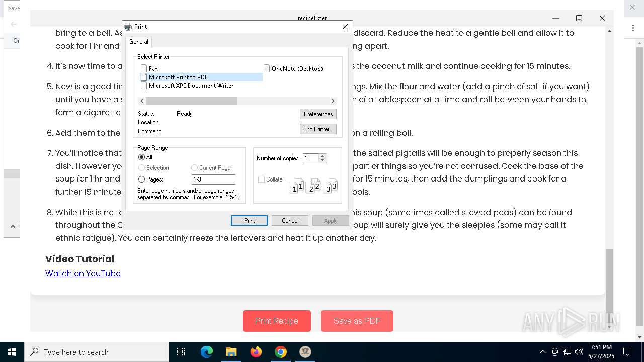Select Microsoft XPS Document Writer printer
644x362 pixels.
point(187,85)
